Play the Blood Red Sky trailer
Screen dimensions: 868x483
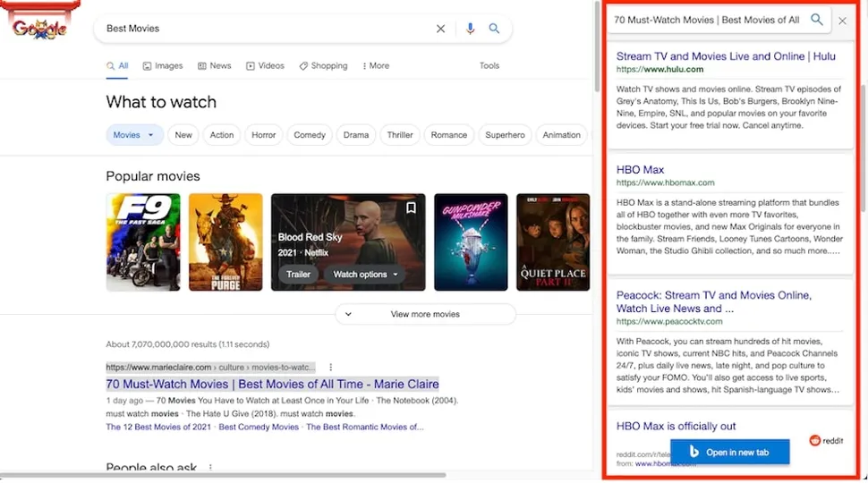[x=298, y=275]
